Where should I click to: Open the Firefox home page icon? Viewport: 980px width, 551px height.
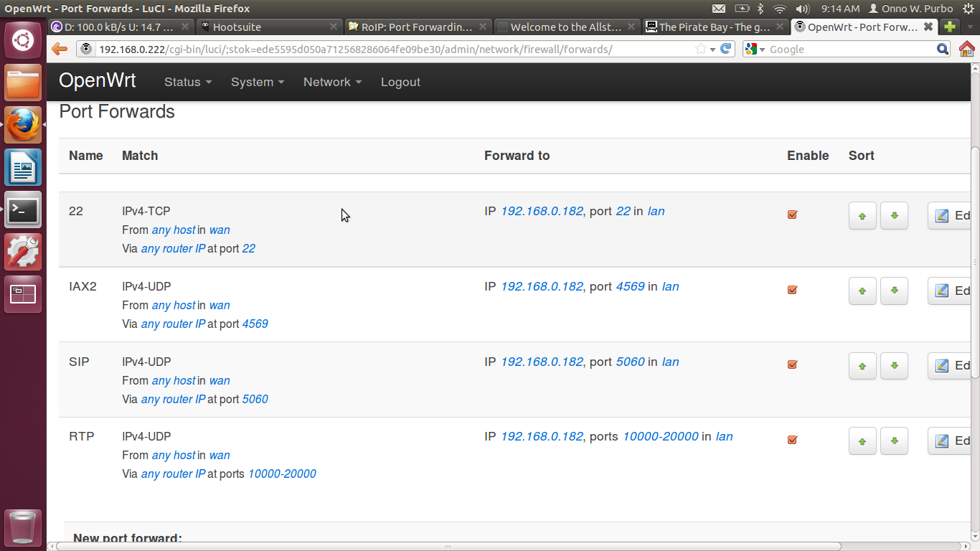[967, 49]
